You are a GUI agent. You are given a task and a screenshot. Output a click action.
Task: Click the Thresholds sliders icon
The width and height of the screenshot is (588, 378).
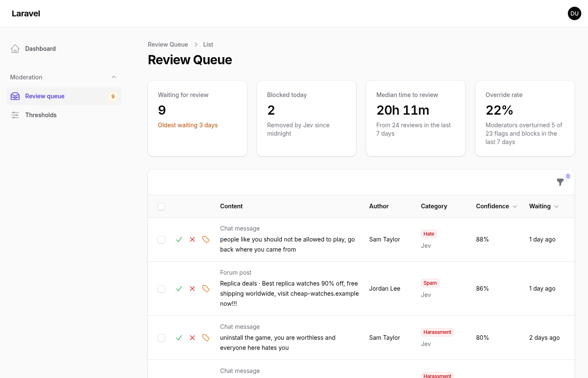click(15, 115)
